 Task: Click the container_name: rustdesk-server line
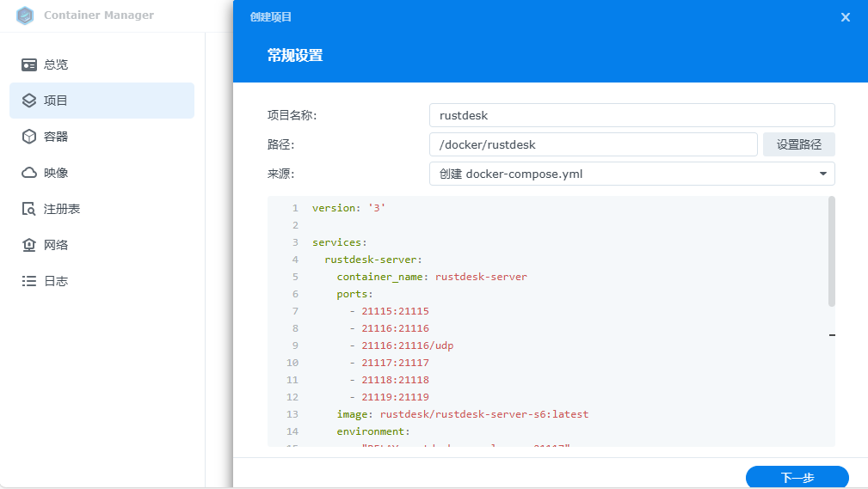(x=432, y=277)
